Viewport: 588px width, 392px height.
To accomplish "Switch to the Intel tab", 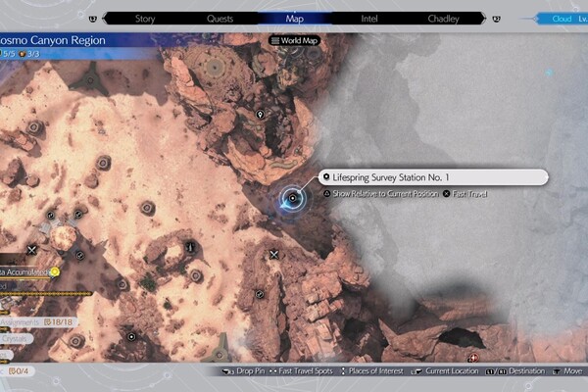I will point(369,19).
